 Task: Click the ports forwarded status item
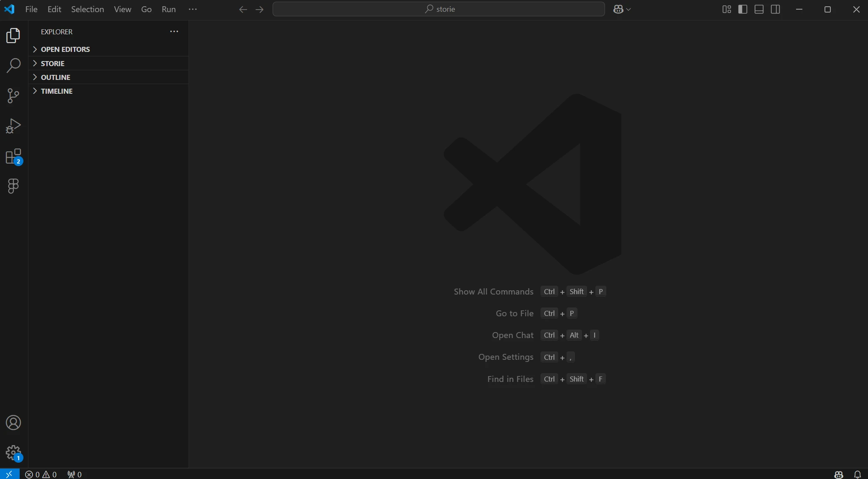74,474
